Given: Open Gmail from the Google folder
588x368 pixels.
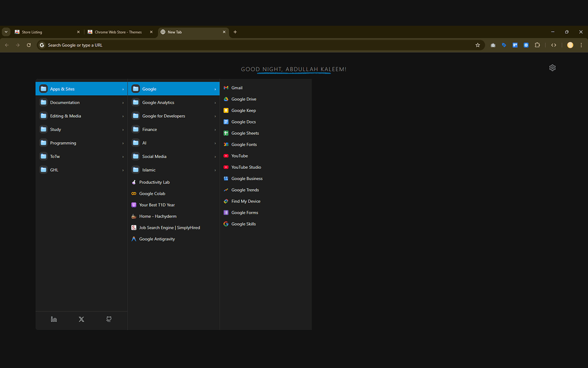Looking at the screenshot, I should tap(236, 87).
